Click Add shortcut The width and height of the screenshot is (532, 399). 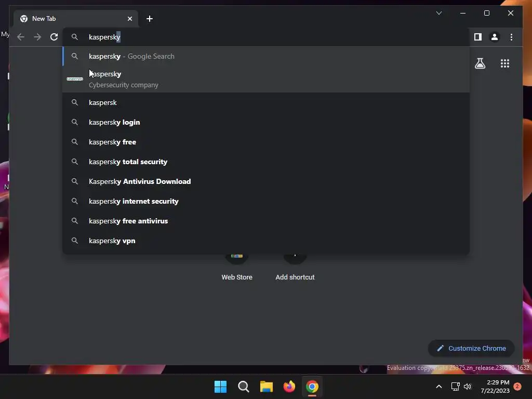pyautogui.click(x=295, y=268)
